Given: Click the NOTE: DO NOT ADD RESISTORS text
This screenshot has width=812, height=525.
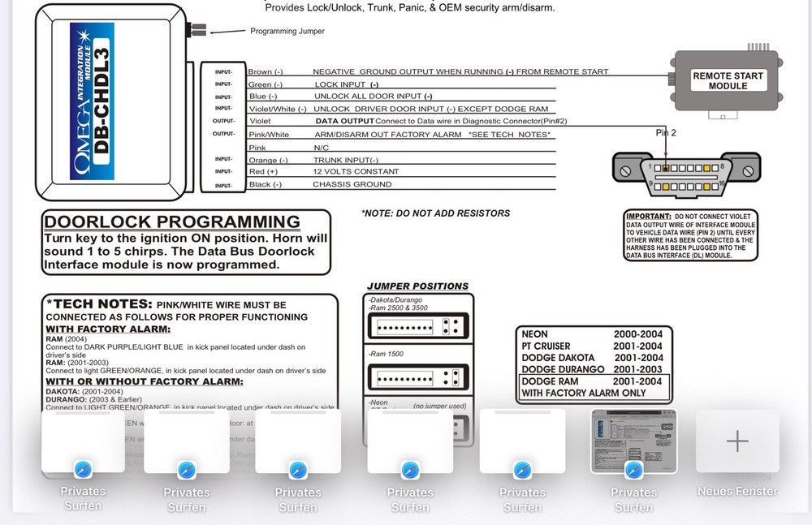Looking at the screenshot, I should click(x=435, y=213).
